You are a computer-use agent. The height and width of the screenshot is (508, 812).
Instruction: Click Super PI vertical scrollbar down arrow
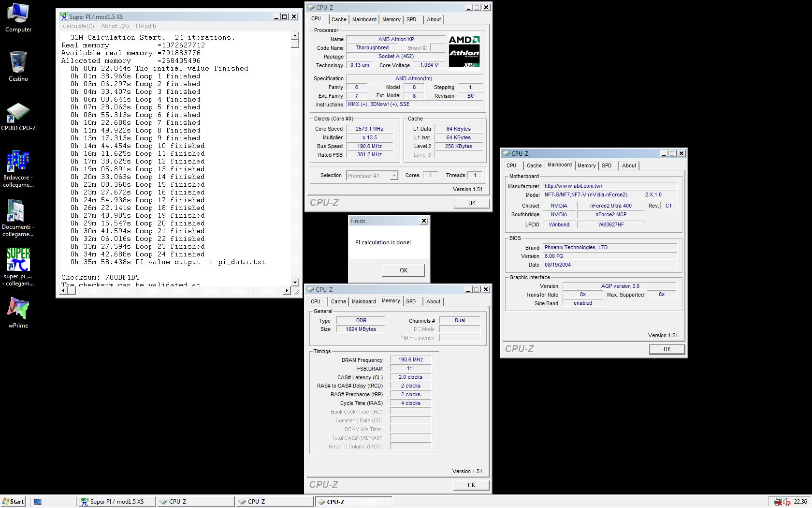pos(295,282)
